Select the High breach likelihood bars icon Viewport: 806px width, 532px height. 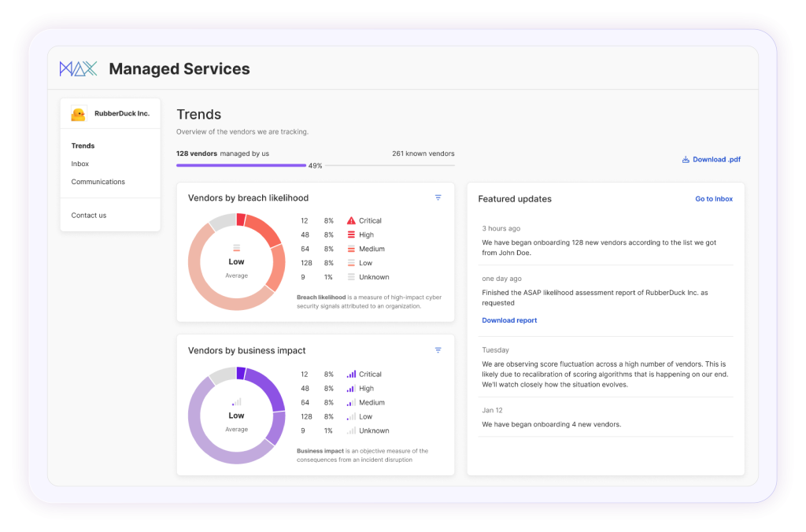349,235
